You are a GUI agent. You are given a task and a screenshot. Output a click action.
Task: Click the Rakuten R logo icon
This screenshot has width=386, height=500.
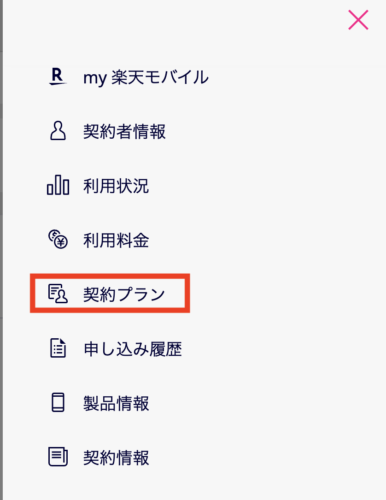(x=58, y=76)
